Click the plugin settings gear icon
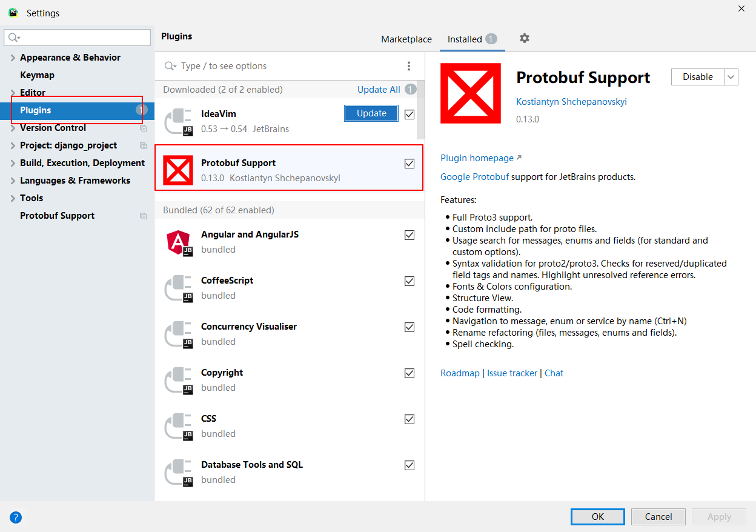 (525, 38)
